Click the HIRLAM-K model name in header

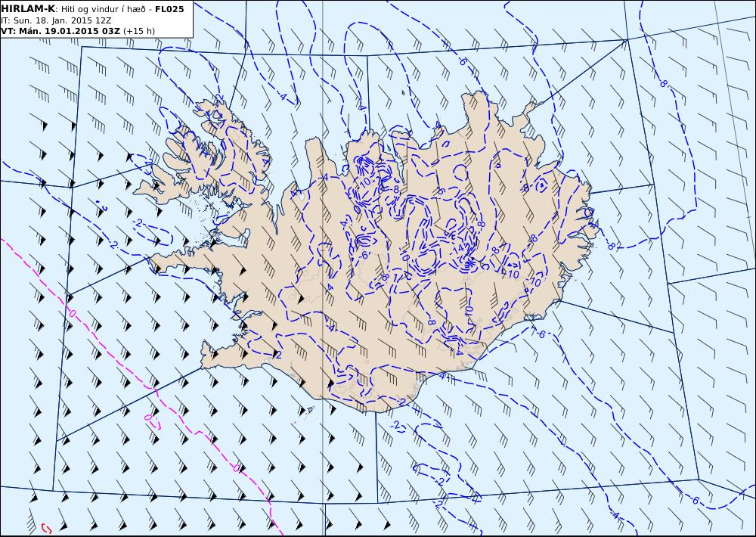tap(29, 9)
